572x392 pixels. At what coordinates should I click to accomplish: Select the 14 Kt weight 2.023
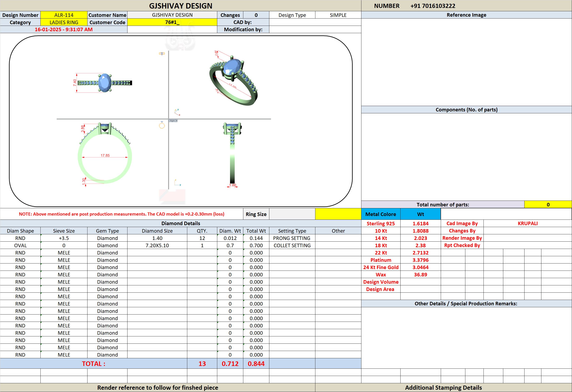pyautogui.click(x=421, y=238)
